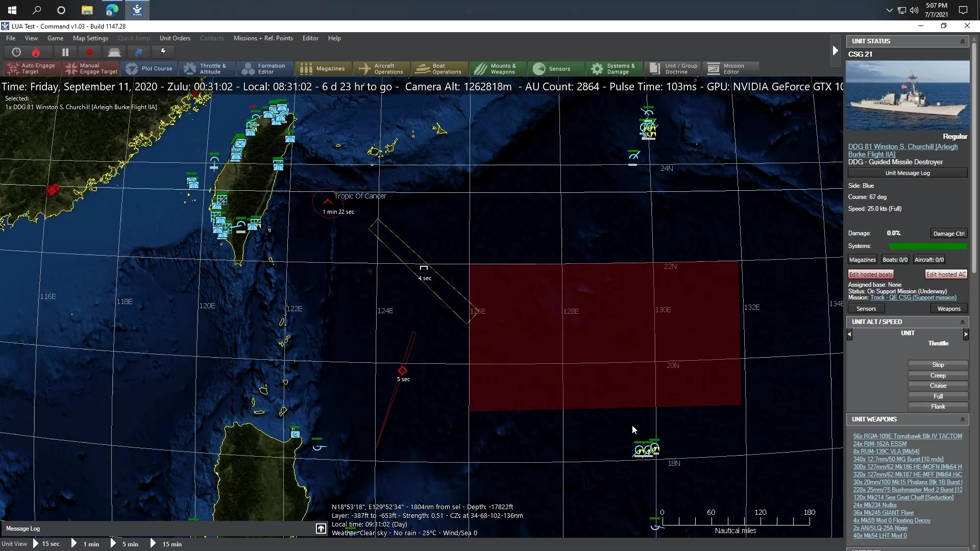Open the Track - QE CSG mission link
This screenshot has width=980, height=551.
pyautogui.click(x=913, y=297)
